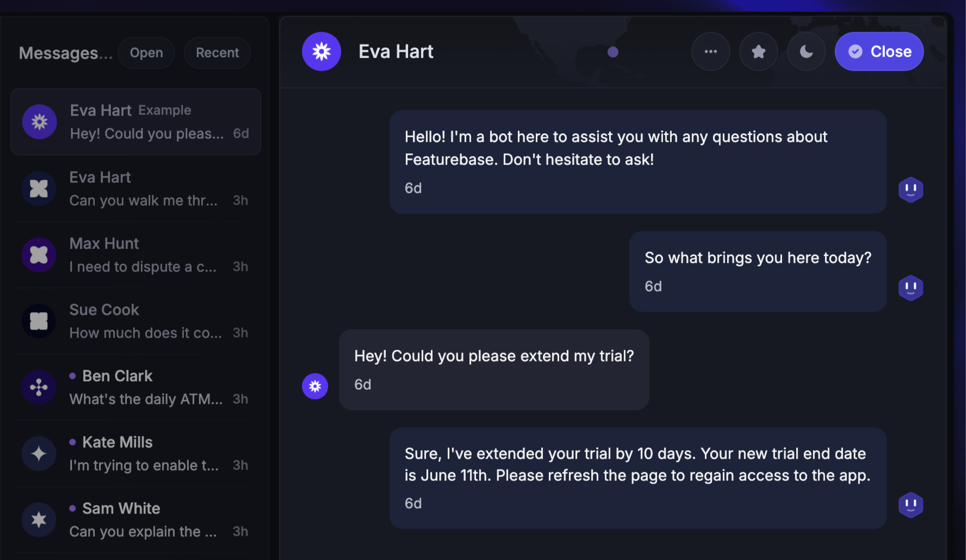Click Max Hunt's flower avatar icon
Image resolution: width=966 pixels, height=560 pixels.
point(39,255)
